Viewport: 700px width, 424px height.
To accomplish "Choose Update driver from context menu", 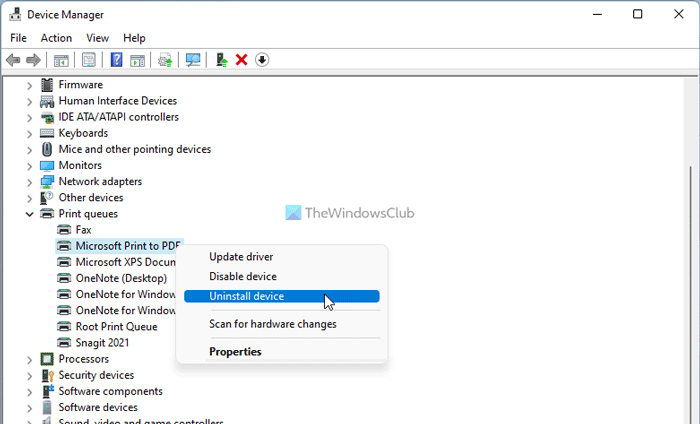I will point(282,257).
